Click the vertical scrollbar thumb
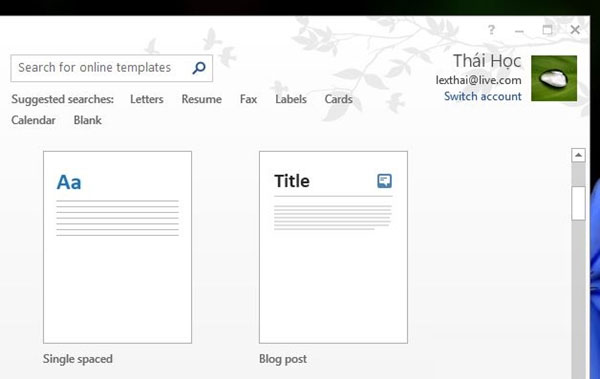This screenshot has height=379, width=600. (x=578, y=203)
